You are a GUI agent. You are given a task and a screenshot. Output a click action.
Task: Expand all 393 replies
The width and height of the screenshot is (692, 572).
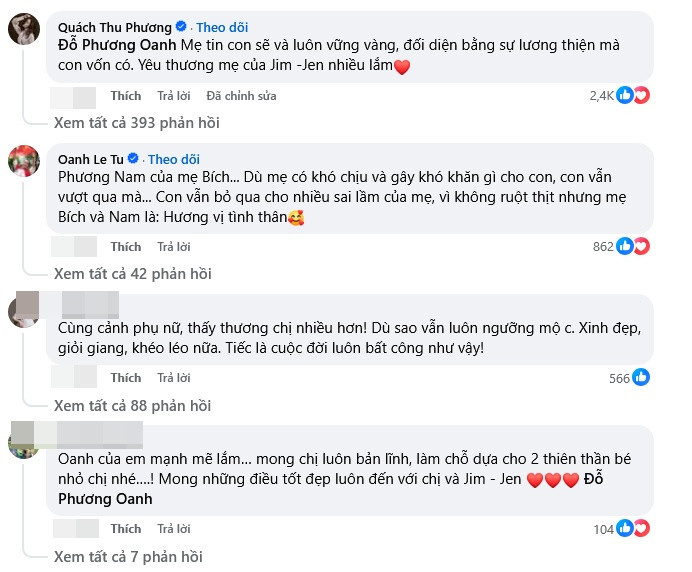[136, 123]
